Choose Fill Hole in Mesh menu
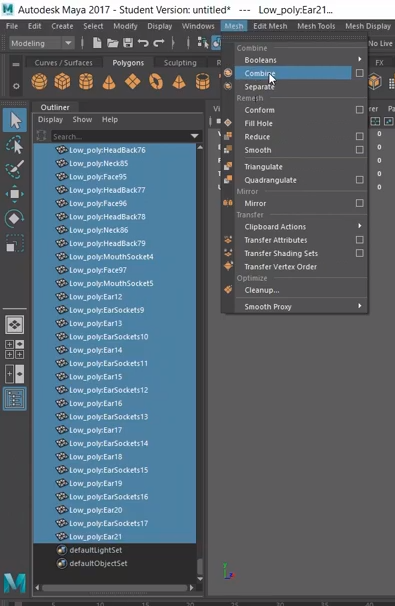The image size is (395, 606). [258, 123]
